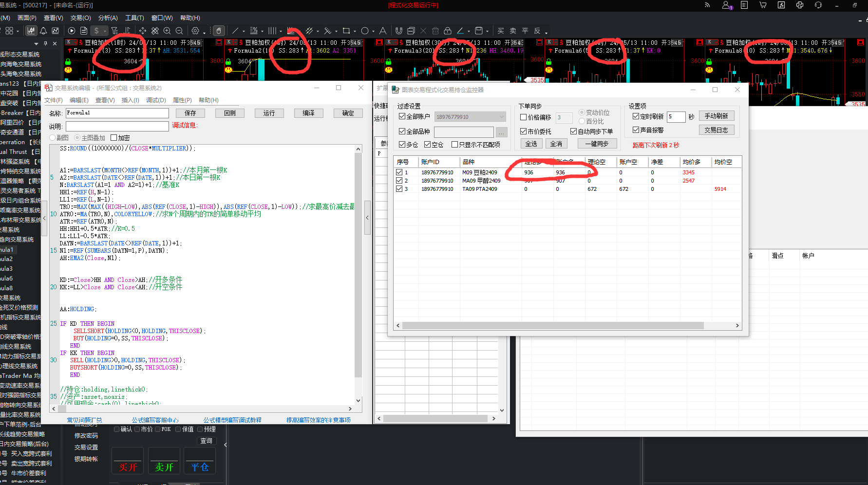Click the play/run circle toolbar icon

click(71, 31)
